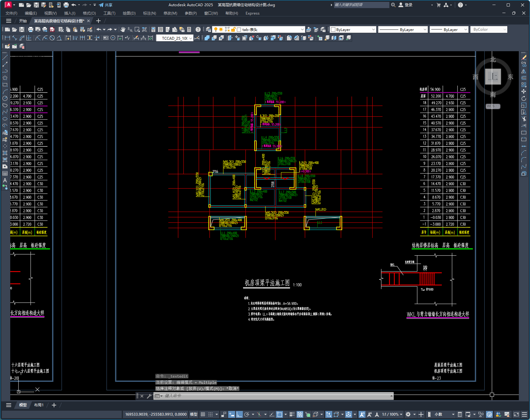Select the Hatch tool in draw toolbar
Screen dimensions: 530x420
[x=5, y=153]
